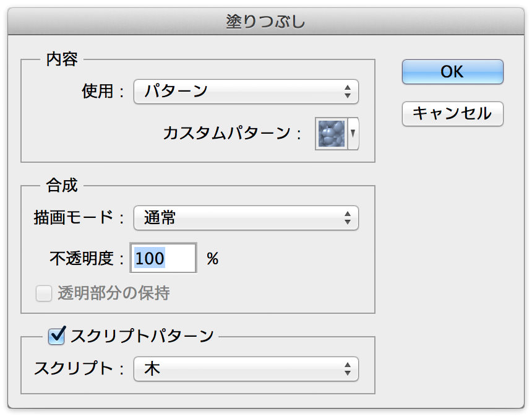The image size is (532, 416).
Task: Open the 使用 dropdown showing パターン
Action: coord(246,92)
